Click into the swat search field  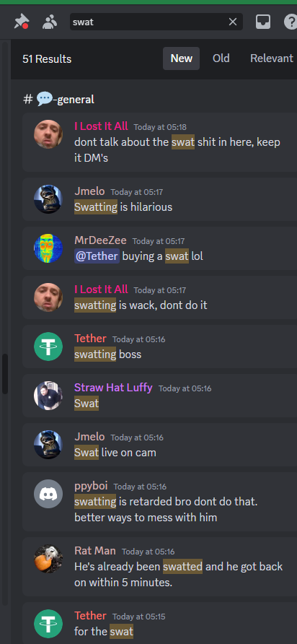pos(148,22)
